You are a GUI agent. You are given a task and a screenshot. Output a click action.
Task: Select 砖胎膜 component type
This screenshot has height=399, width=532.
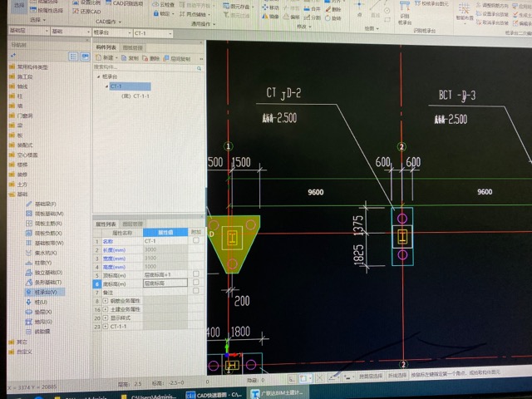click(38, 332)
